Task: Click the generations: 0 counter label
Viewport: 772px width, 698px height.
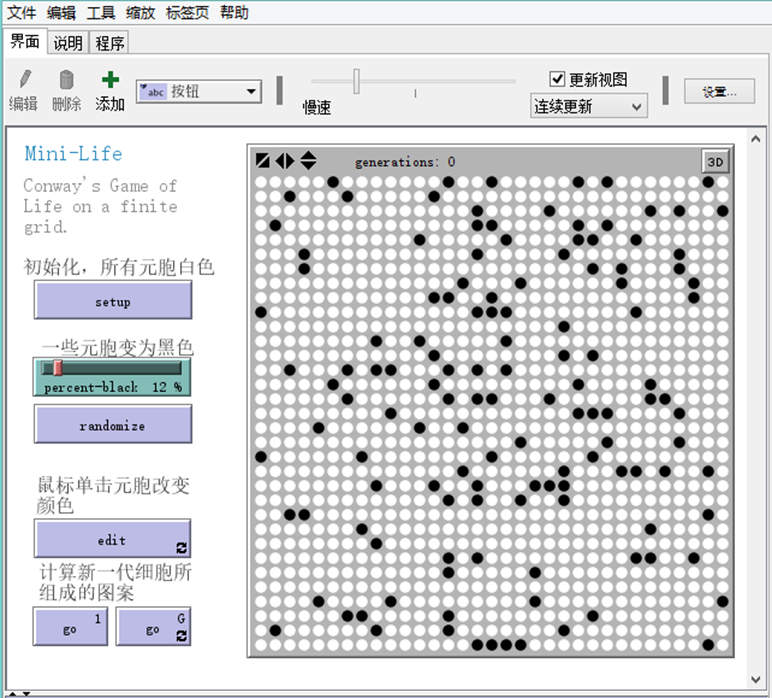Action: (x=405, y=162)
